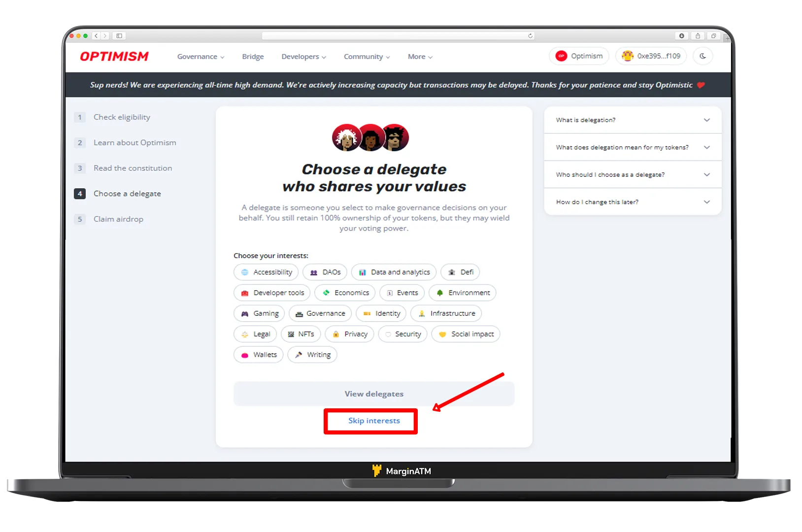Go to step 2 Learn about Optimism
802x532 pixels.
click(125, 143)
